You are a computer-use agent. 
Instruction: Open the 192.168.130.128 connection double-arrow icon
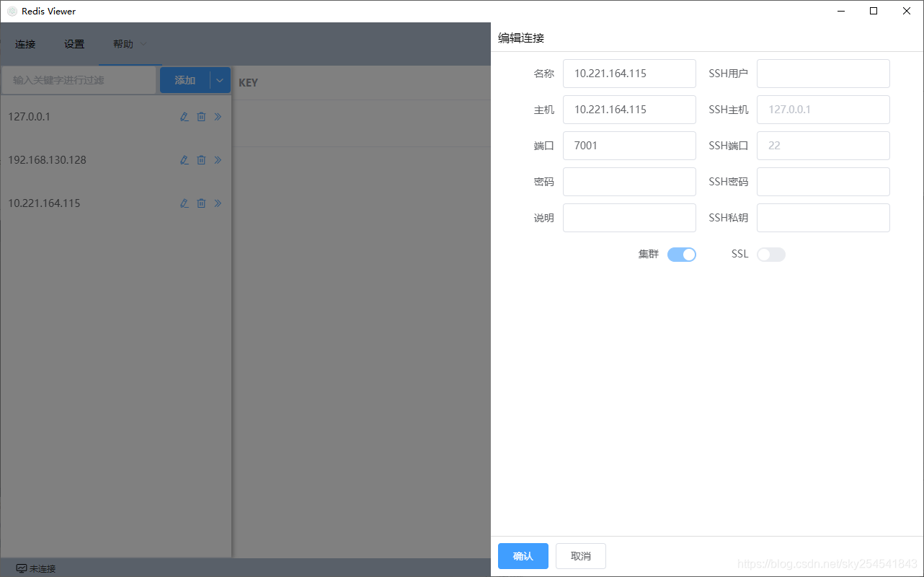pos(218,160)
